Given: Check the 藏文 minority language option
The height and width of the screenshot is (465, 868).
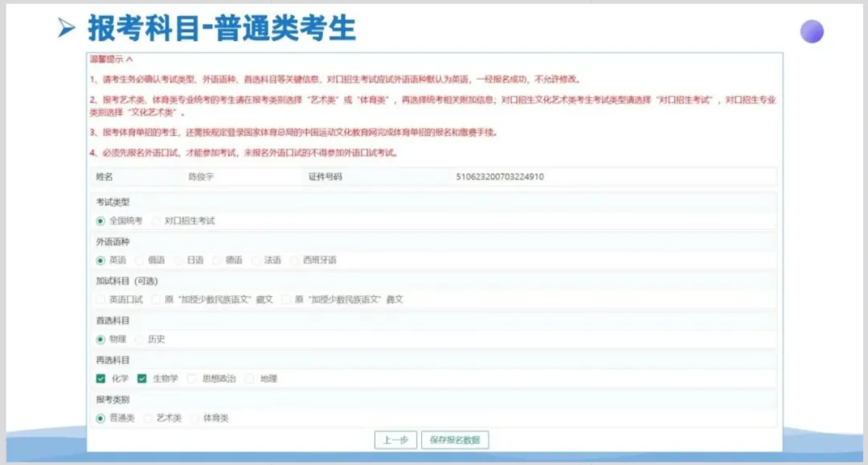Looking at the screenshot, I should click(156, 300).
